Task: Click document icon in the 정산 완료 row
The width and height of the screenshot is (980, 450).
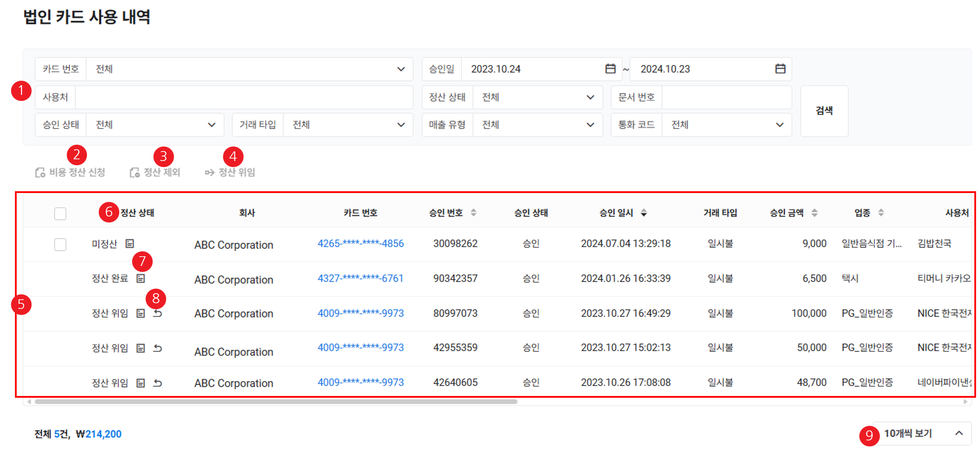Action: 140,278
